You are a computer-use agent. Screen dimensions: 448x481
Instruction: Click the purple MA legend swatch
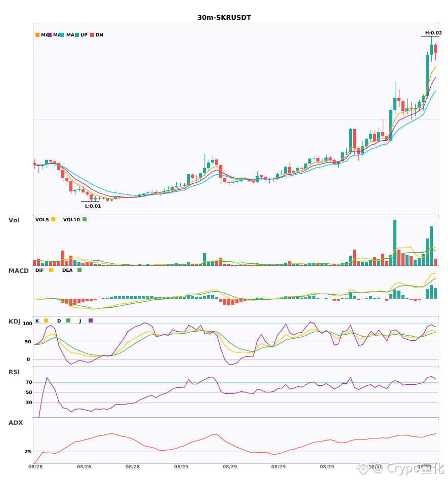pyautogui.click(x=50, y=35)
